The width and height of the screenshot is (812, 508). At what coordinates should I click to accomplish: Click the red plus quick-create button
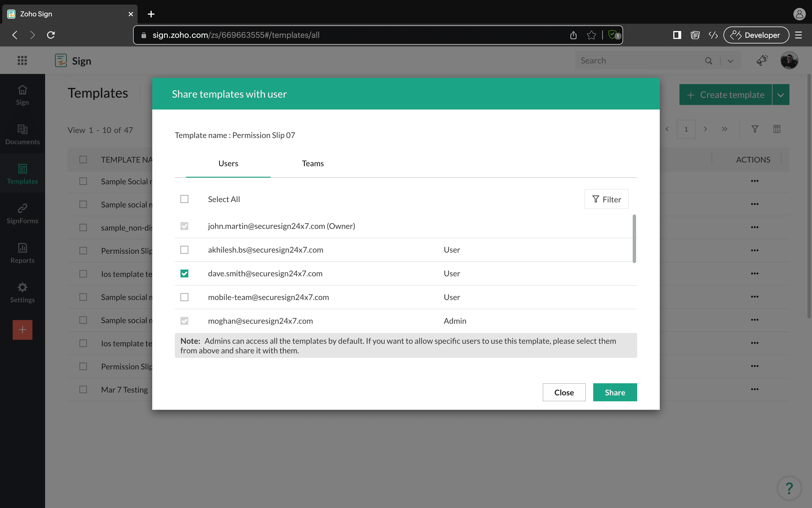(23, 330)
